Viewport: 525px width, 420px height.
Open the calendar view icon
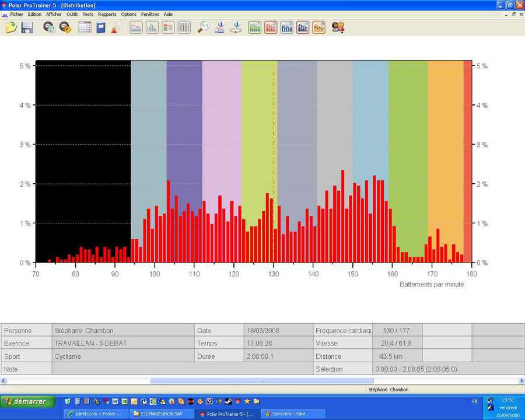click(x=85, y=27)
